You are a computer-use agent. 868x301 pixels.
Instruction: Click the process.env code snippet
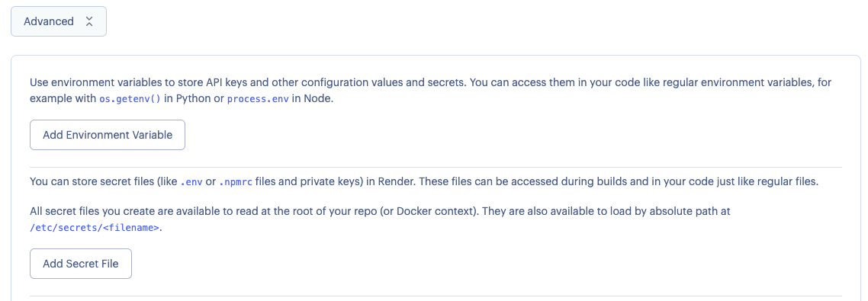coord(258,101)
